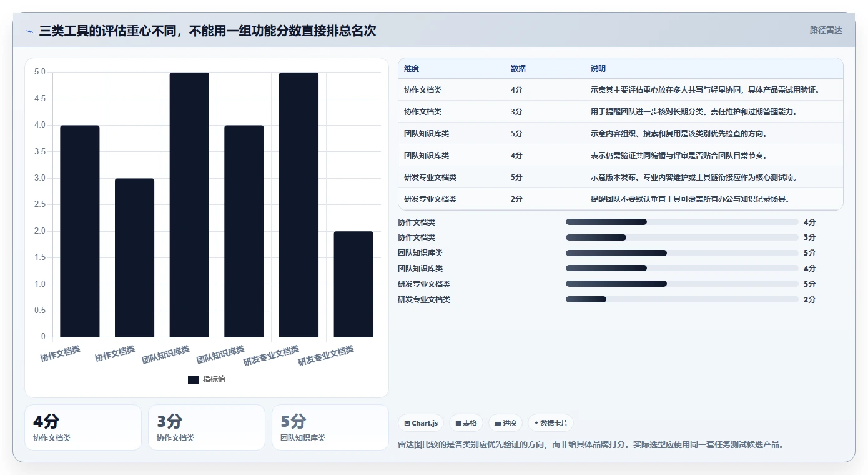Open the 3分 协作文档类 stat card

click(207, 427)
